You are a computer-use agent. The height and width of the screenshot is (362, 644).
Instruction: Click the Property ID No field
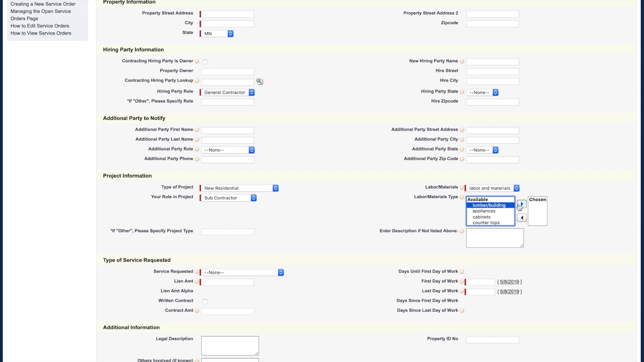click(x=493, y=340)
